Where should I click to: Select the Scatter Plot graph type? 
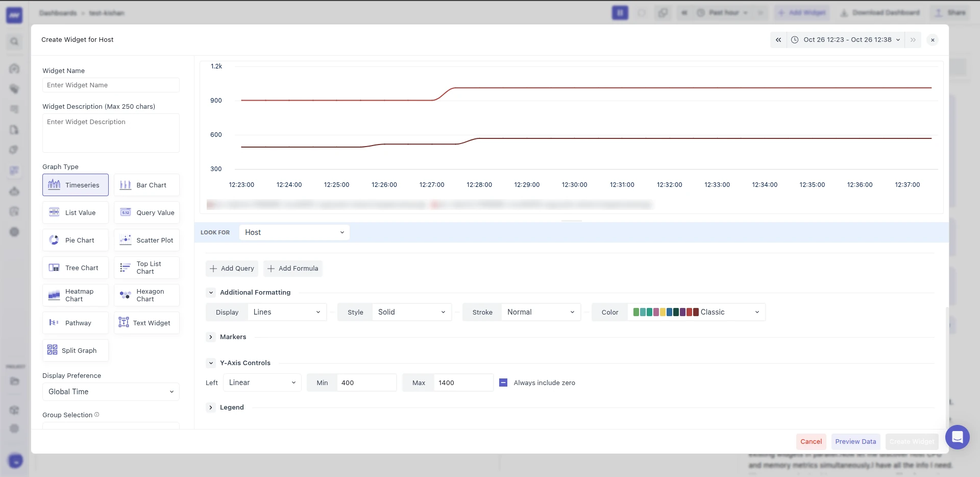coord(146,240)
